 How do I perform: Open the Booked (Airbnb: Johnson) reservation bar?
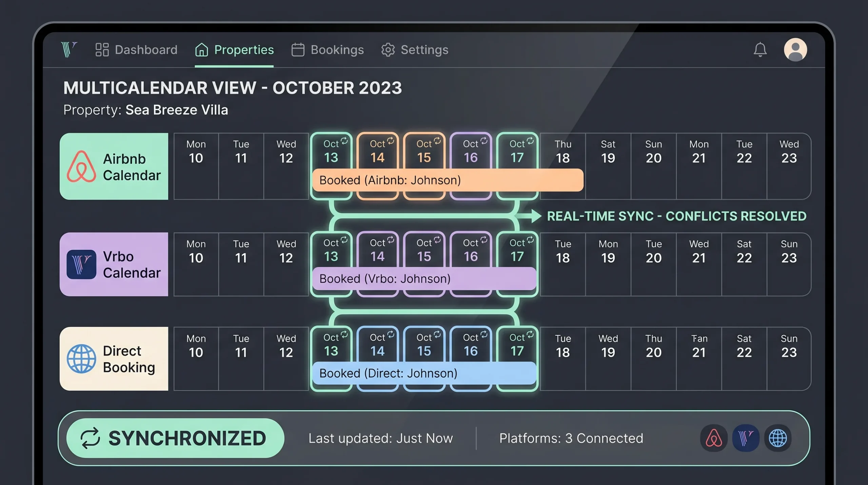[x=448, y=180]
